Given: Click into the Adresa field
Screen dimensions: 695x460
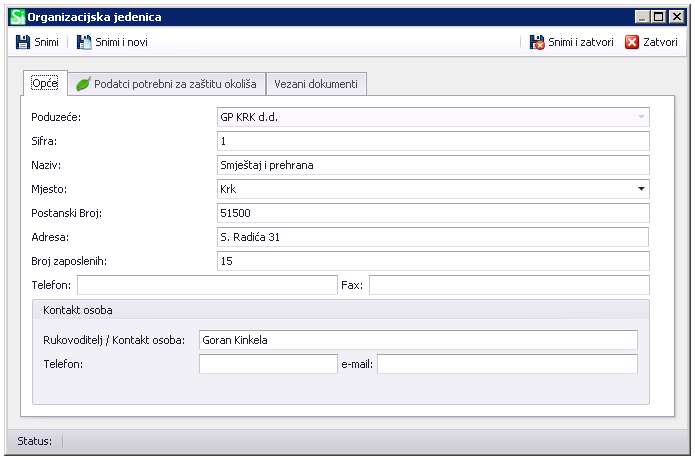Looking at the screenshot, I should [432, 237].
